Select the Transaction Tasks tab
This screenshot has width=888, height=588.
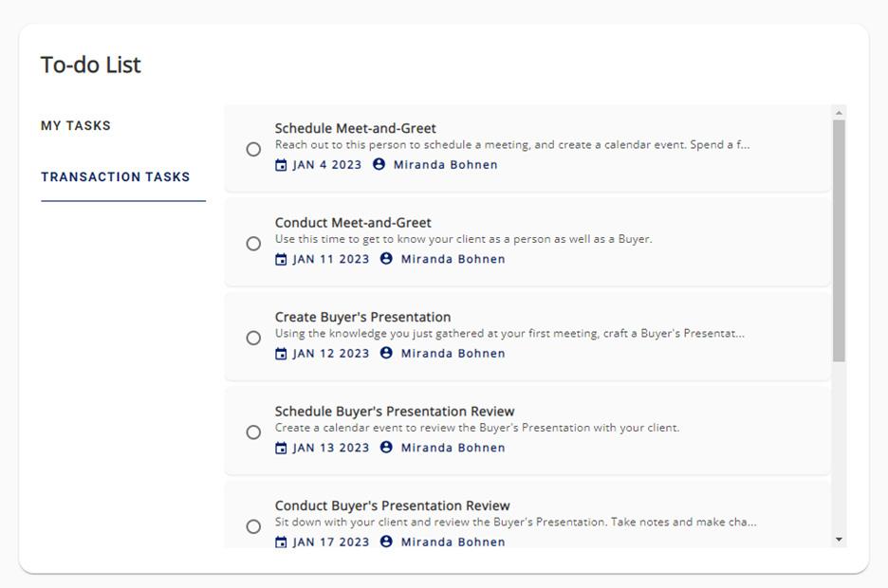(x=116, y=176)
